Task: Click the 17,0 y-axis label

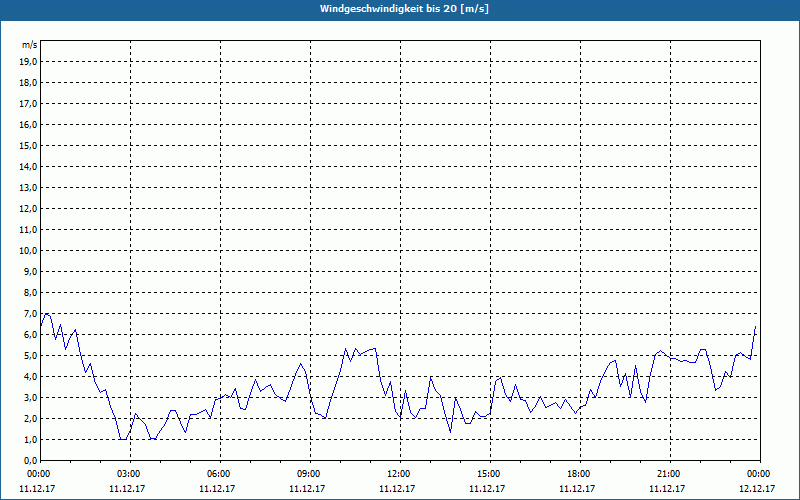Action: pyautogui.click(x=28, y=104)
